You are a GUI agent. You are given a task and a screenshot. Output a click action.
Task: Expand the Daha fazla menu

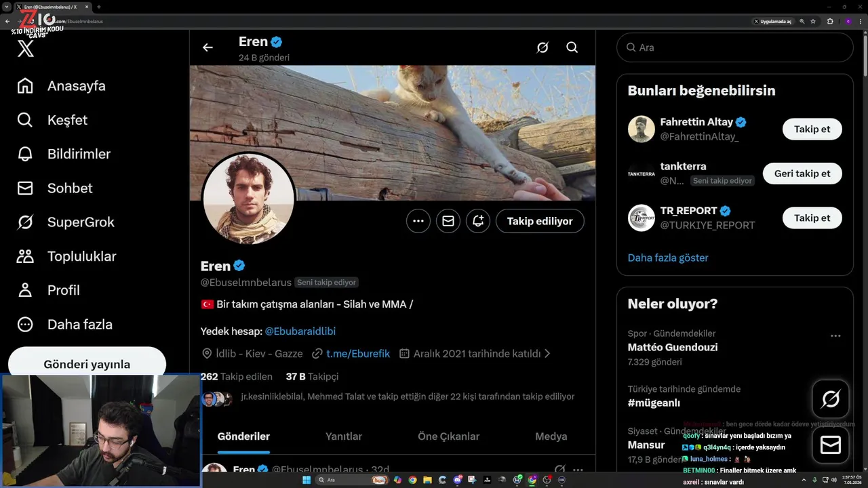64,324
